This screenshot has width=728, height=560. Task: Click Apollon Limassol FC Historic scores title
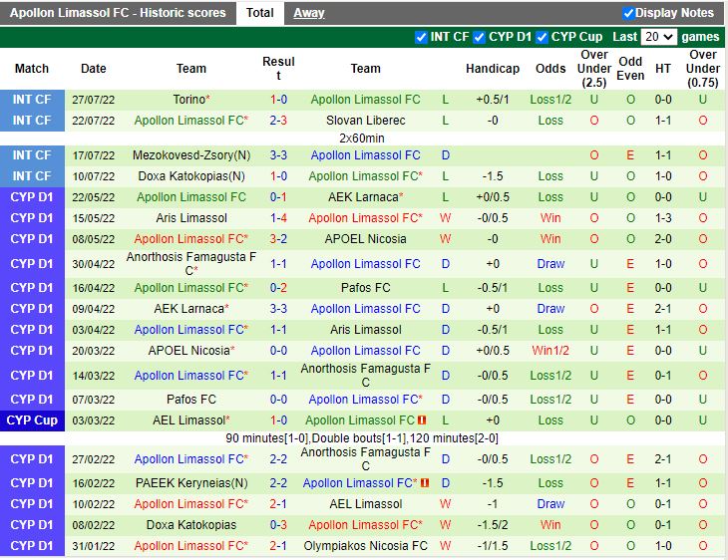[x=118, y=13]
